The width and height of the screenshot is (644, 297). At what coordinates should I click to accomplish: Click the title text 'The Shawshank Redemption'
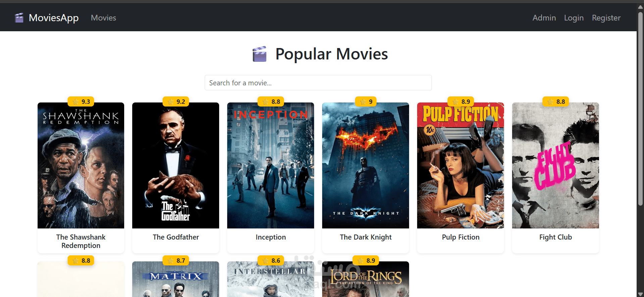81,241
